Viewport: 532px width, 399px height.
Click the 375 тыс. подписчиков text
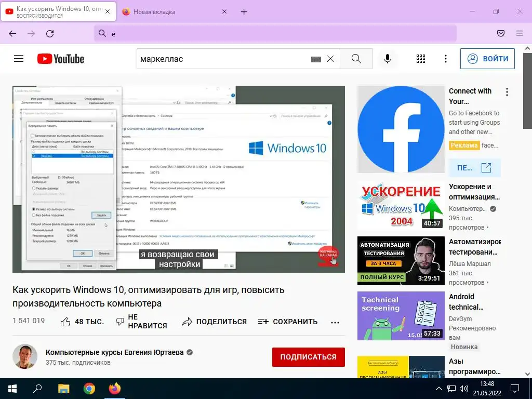pyautogui.click(x=78, y=362)
